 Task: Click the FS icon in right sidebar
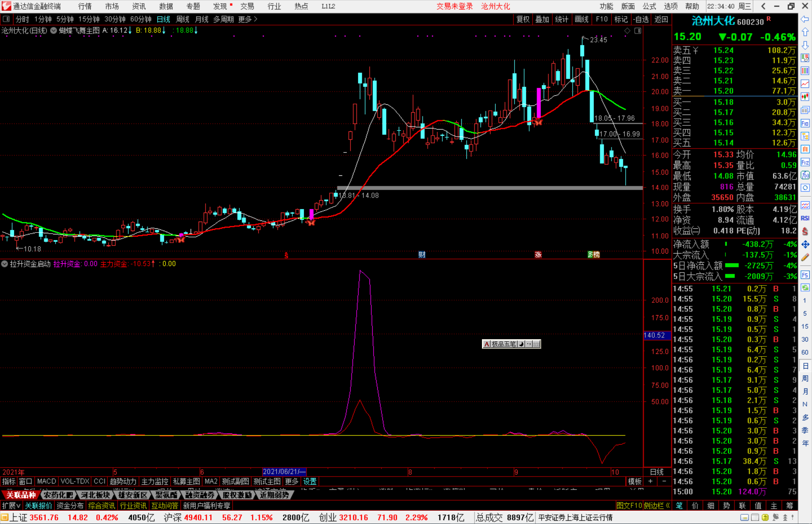pos(805,275)
